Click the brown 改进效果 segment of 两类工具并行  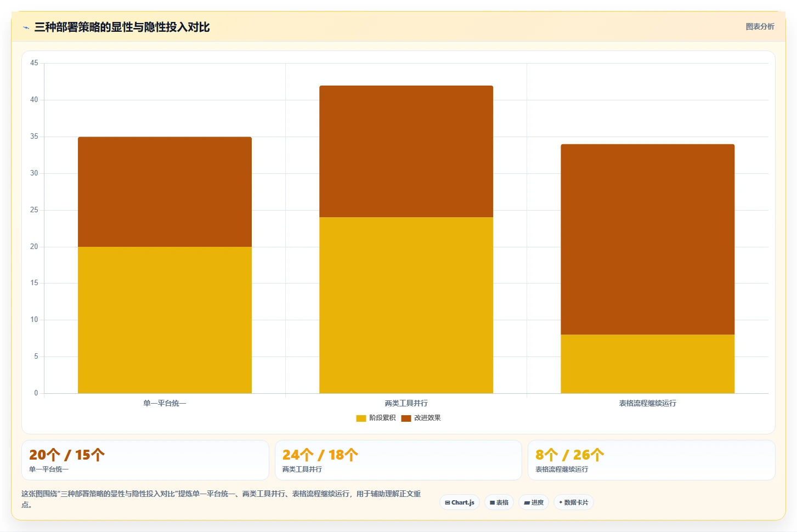[x=406, y=151]
